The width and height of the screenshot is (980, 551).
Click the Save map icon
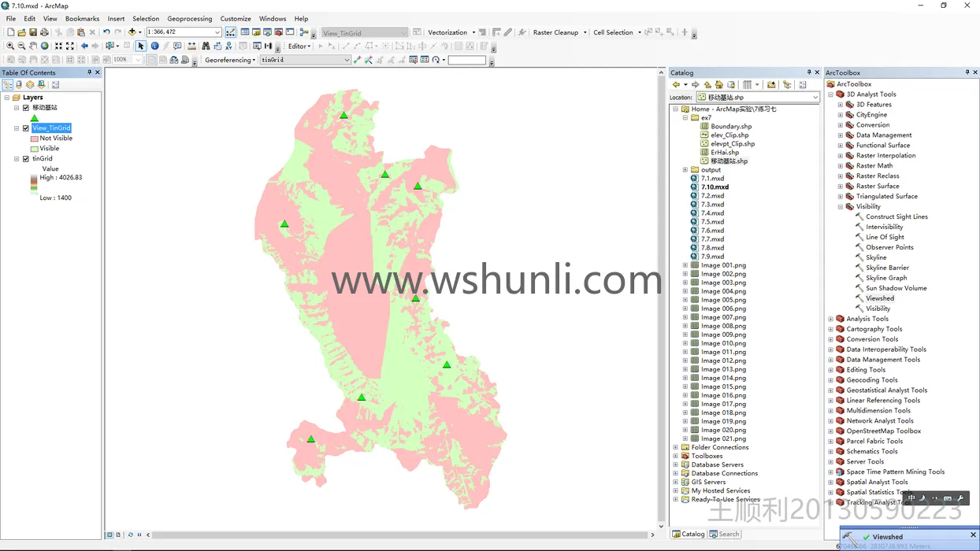tap(33, 32)
